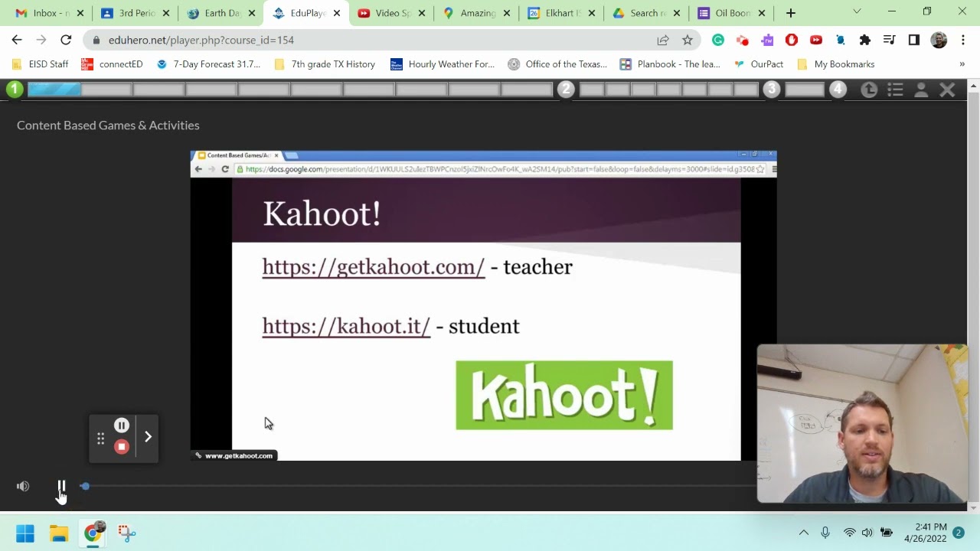Image resolution: width=980 pixels, height=551 pixels.
Task: Expand the recorder overlay chevron arrow
Action: [x=148, y=437]
